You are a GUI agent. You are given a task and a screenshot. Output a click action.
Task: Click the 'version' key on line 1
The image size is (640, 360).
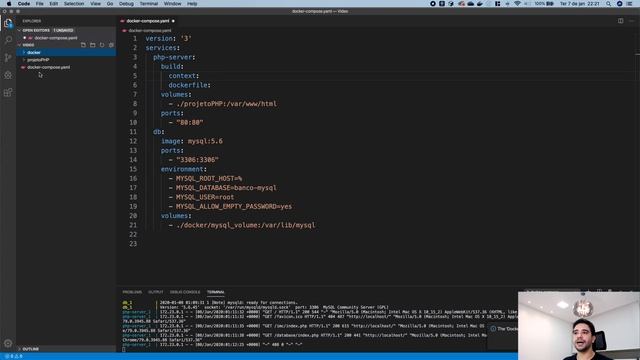click(159, 38)
